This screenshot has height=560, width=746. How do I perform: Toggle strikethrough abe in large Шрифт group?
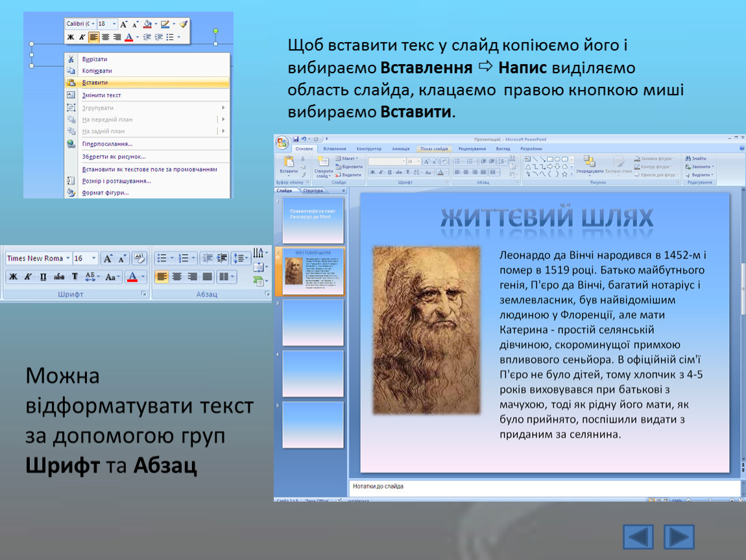point(59,277)
